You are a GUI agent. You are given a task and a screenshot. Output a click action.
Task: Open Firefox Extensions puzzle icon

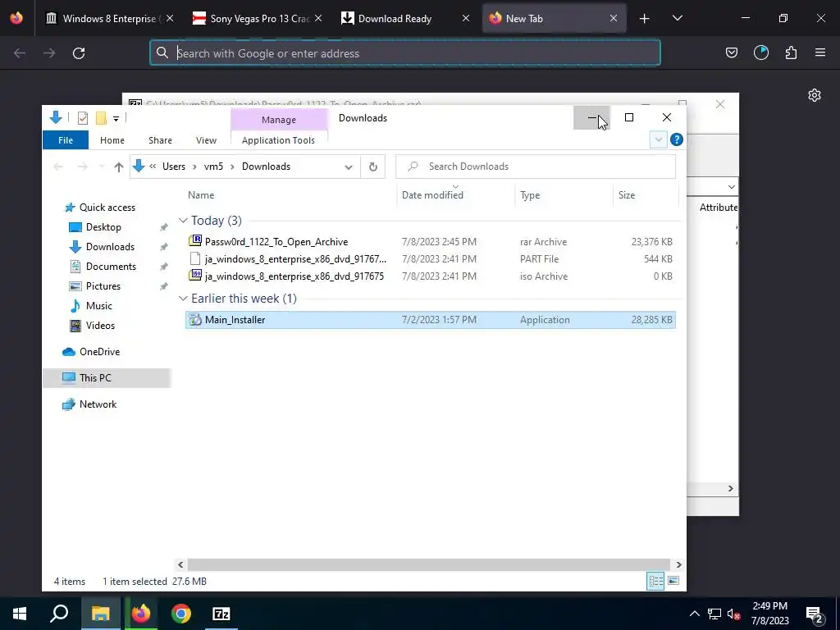[x=791, y=52]
